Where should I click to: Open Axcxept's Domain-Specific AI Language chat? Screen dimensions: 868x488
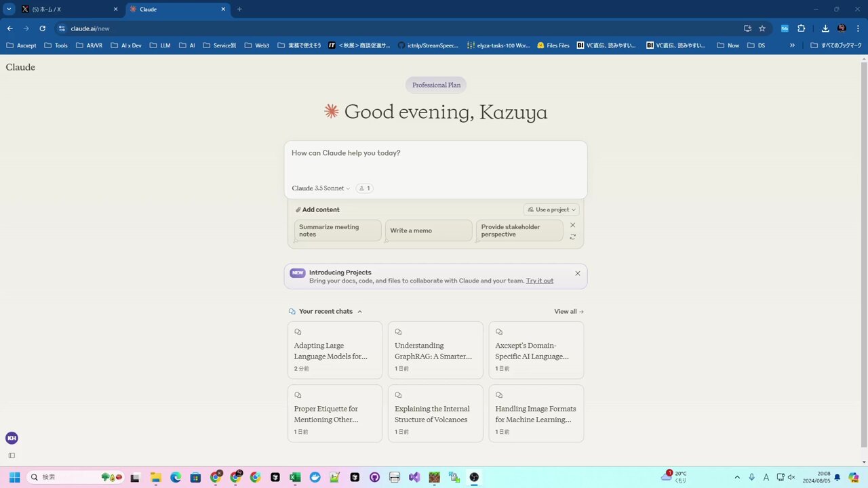(536, 350)
